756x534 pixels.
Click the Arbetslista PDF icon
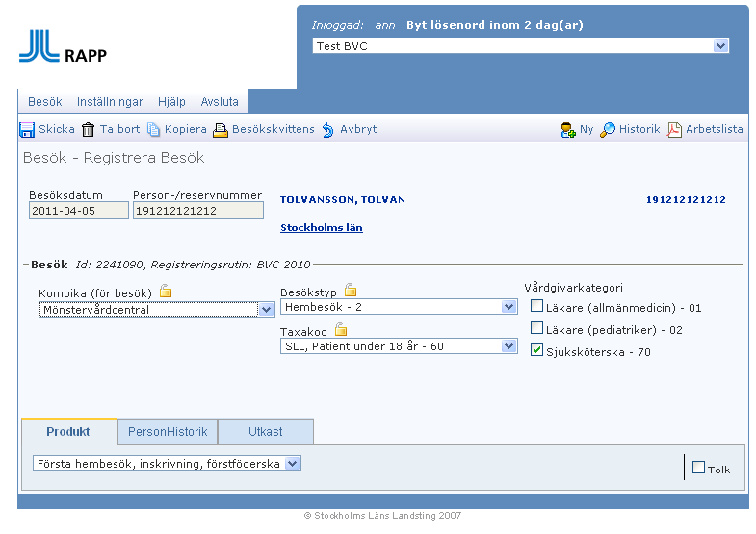674,130
